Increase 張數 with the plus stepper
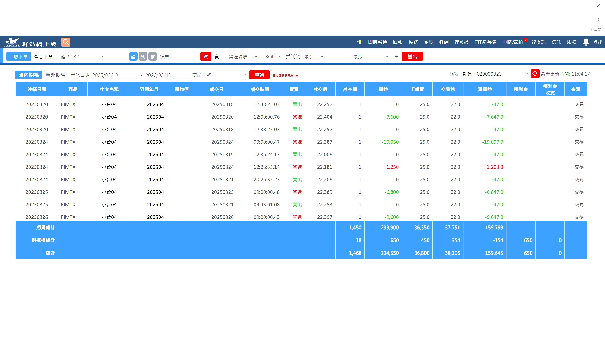The width and height of the screenshot is (605, 364). point(396,57)
